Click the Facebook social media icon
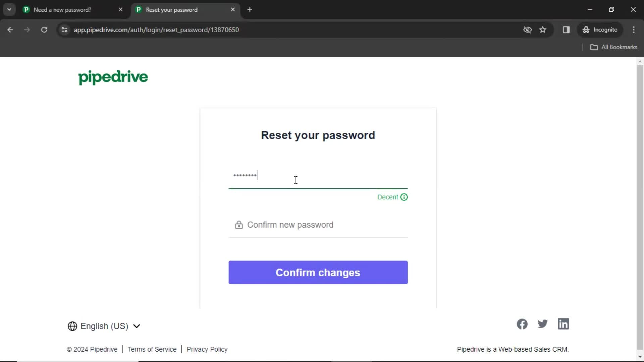The image size is (644, 362). point(522,324)
